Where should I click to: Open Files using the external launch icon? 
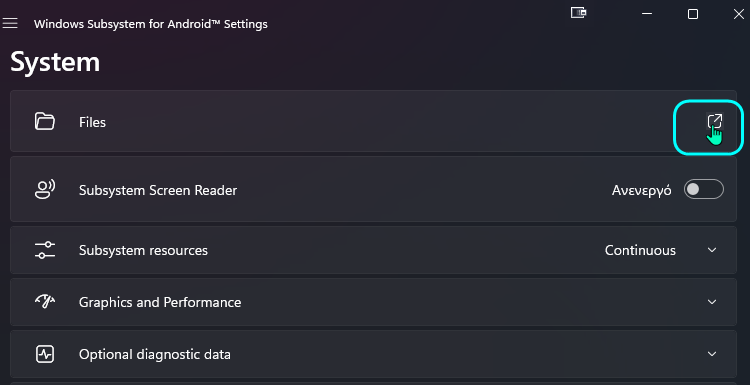tap(715, 122)
